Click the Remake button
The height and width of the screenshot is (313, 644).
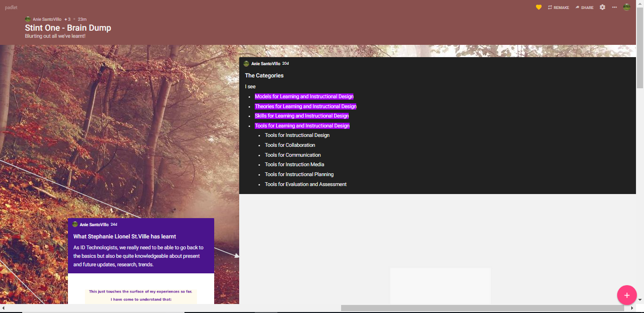pyautogui.click(x=559, y=8)
